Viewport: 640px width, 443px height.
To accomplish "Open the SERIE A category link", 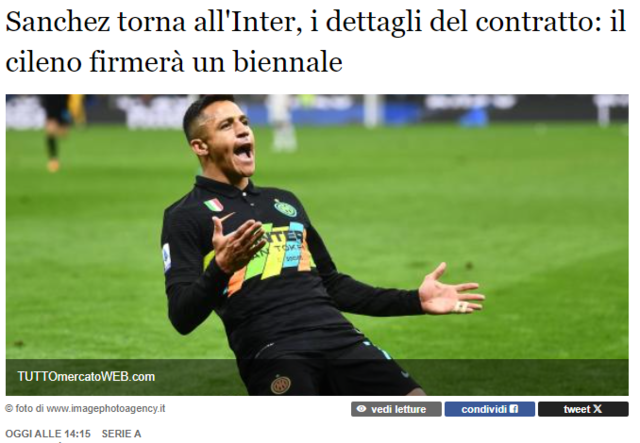I will [121, 434].
